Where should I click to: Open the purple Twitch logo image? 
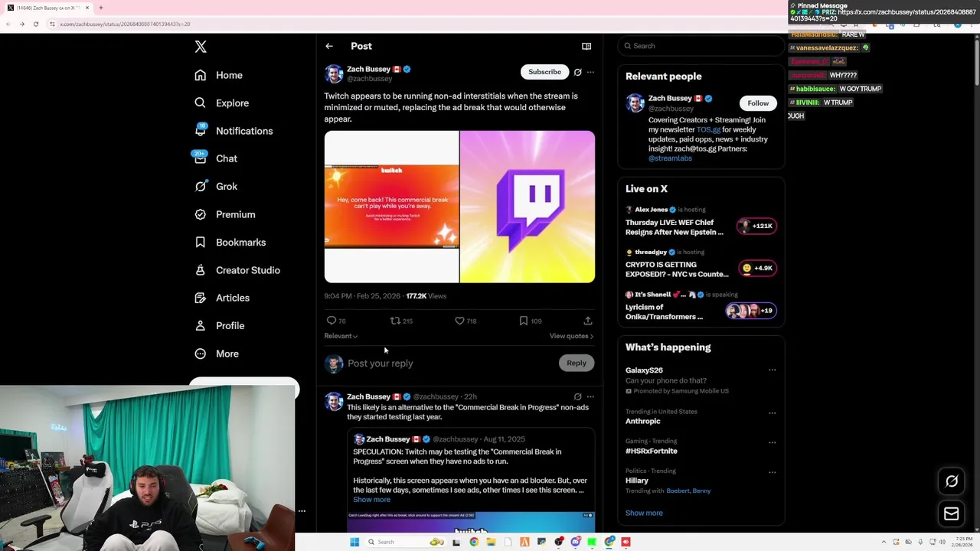(x=528, y=207)
